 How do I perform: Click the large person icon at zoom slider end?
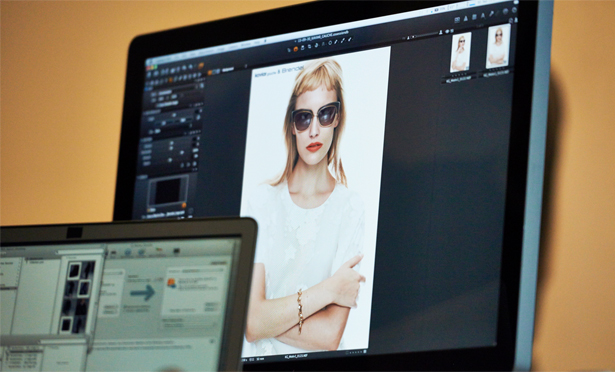(x=441, y=32)
